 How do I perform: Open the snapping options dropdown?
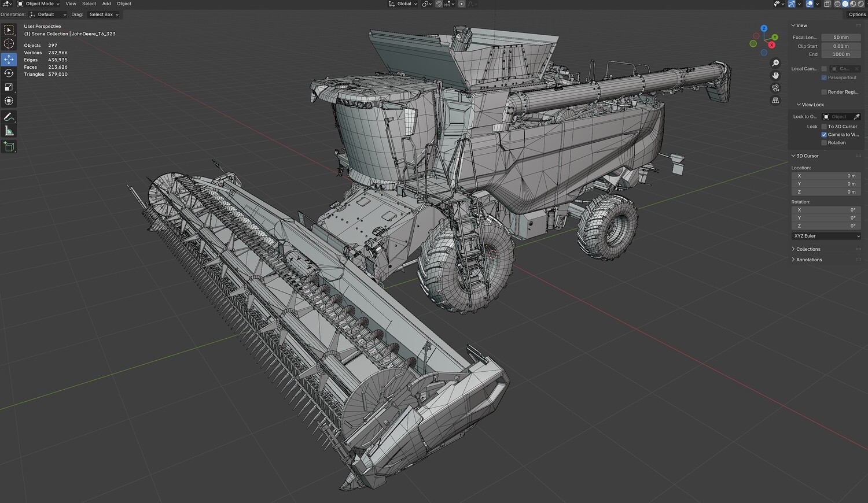click(448, 4)
